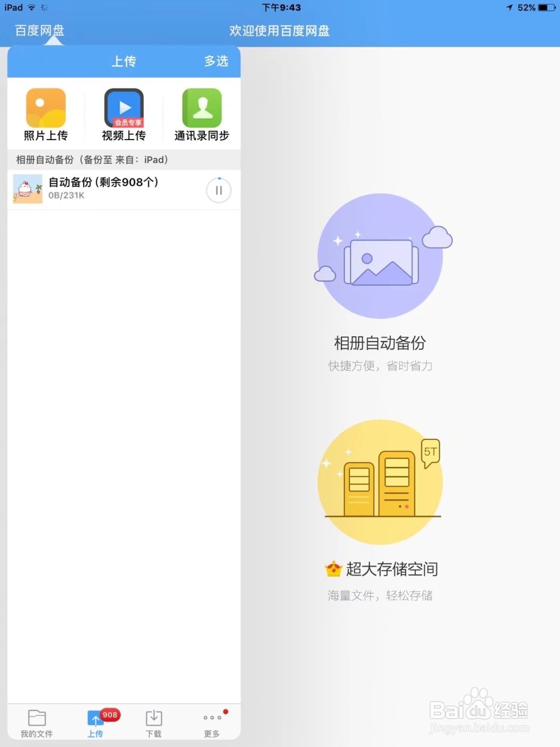
Task: View the 自动备份 剩余908个 upload entry
Action: pos(102,182)
